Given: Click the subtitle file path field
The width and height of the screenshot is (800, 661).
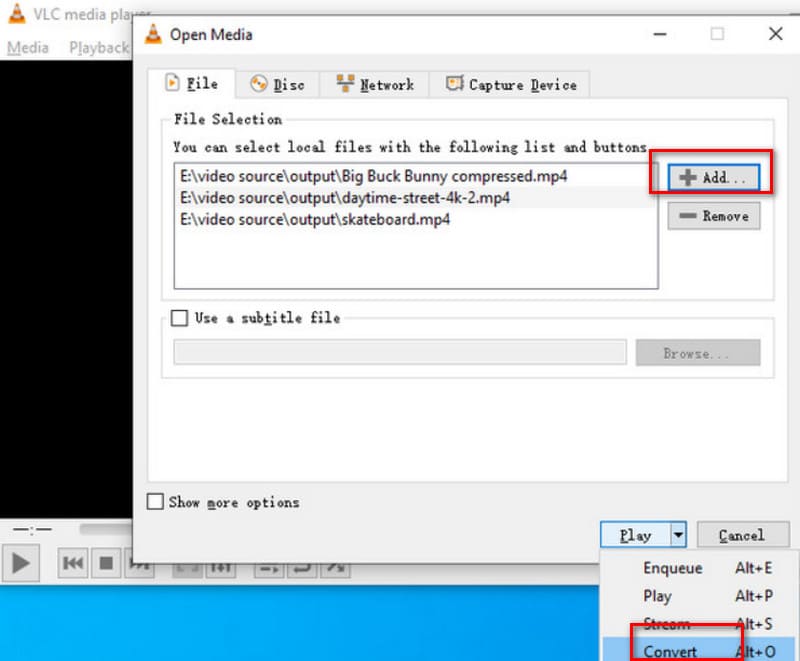Looking at the screenshot, I should pyautogui.click(x=400, y=352).
